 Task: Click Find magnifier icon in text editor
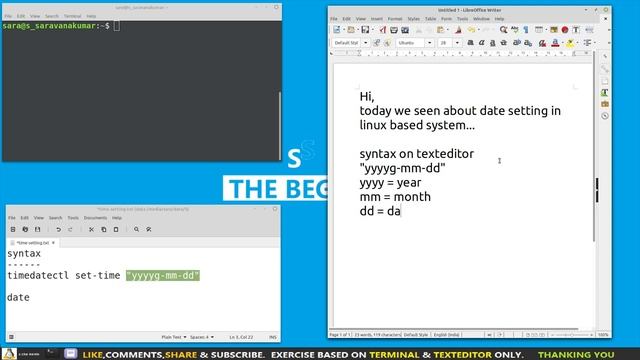pos(136,229)
